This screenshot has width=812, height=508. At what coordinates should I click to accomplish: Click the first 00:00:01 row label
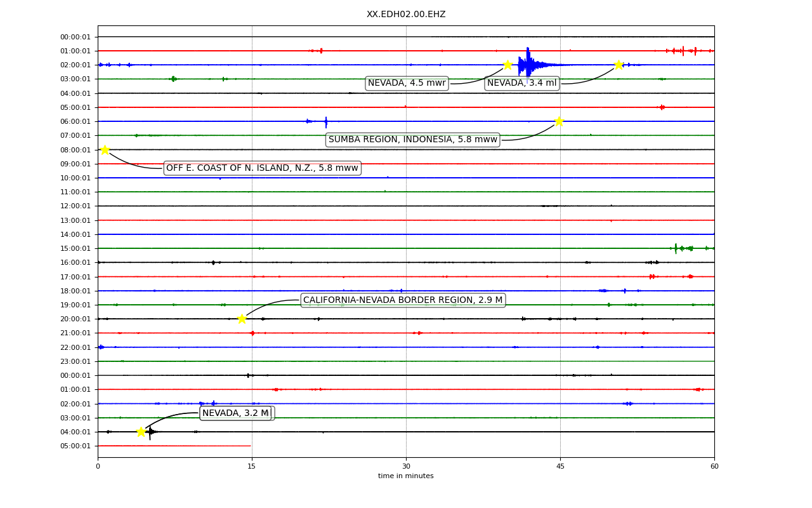[77, 37]
